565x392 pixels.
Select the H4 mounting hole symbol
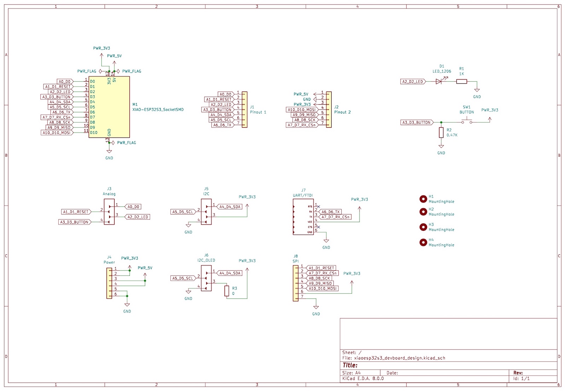pos(423,242)
